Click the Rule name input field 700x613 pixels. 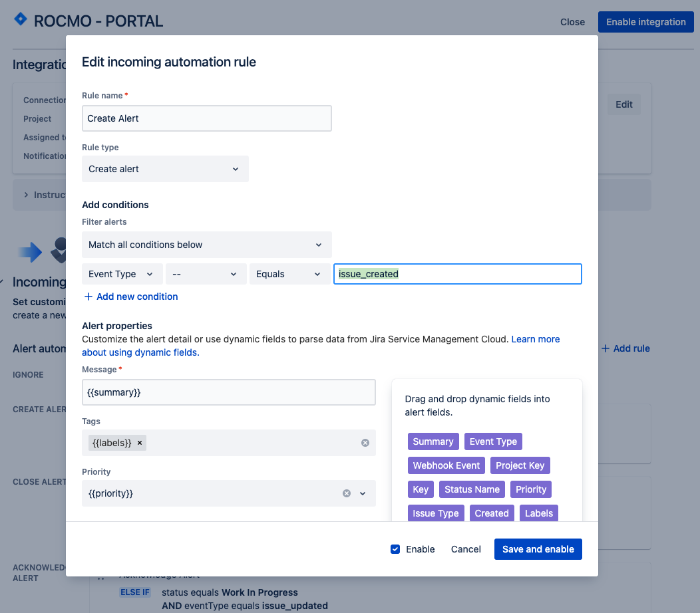(207, 118)
